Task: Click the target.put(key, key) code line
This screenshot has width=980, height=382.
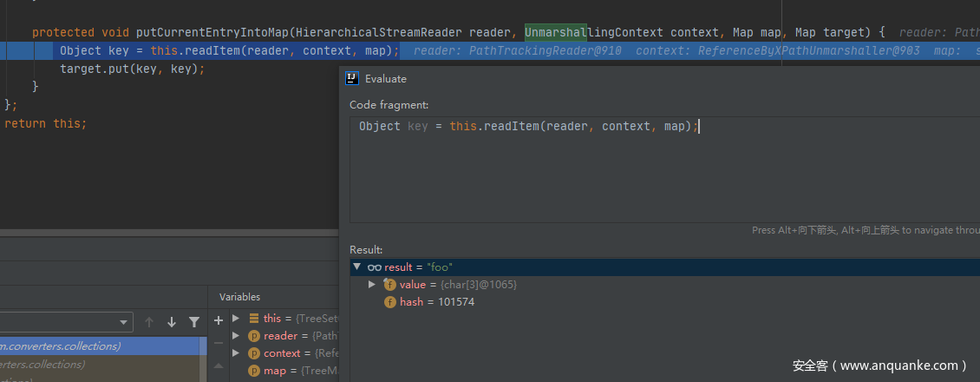Action: point(132,68)
